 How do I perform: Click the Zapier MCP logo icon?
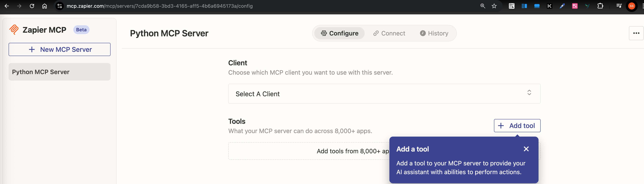[14, 30]
